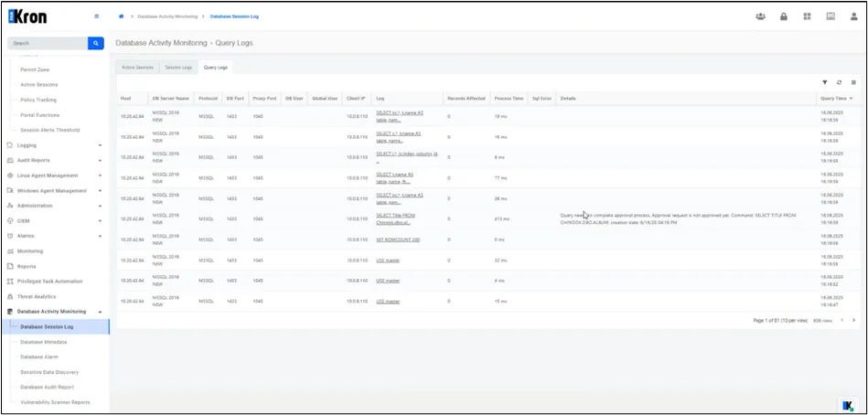Click the CIEM sidebar icon
This screenshot has height=415, width=868.
tap(10, 221)
